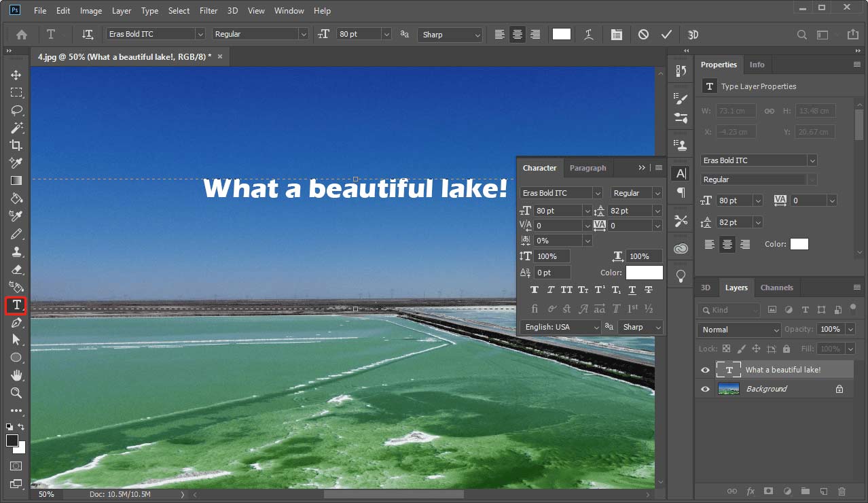Switch to the Paragraph tab
The width and height of the screenshot is (868, 503).
coord(587,168)
